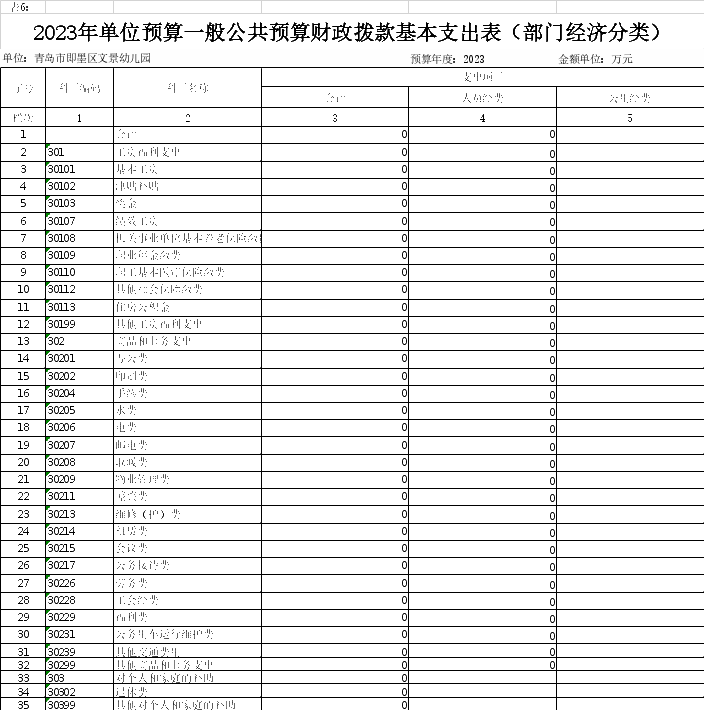Click the cell containing code 30399

79,704
